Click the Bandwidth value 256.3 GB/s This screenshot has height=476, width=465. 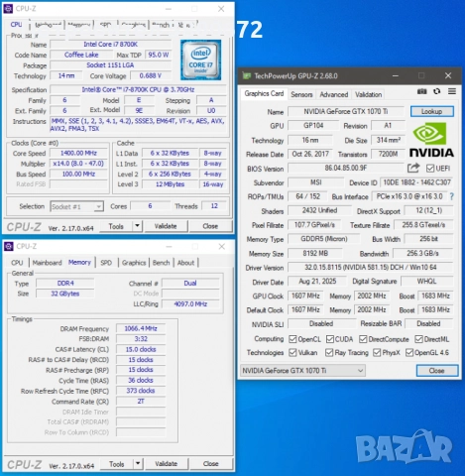click(x=423, y=253)
